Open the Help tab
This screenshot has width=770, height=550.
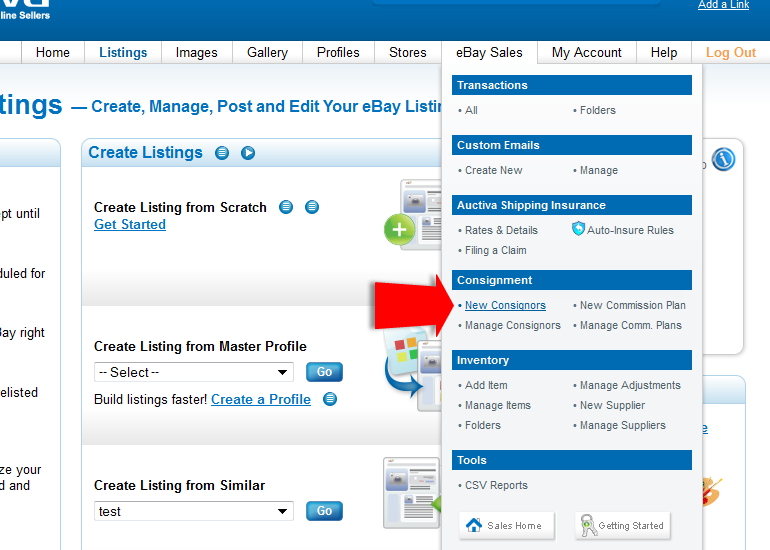click(x=664, y=53)
